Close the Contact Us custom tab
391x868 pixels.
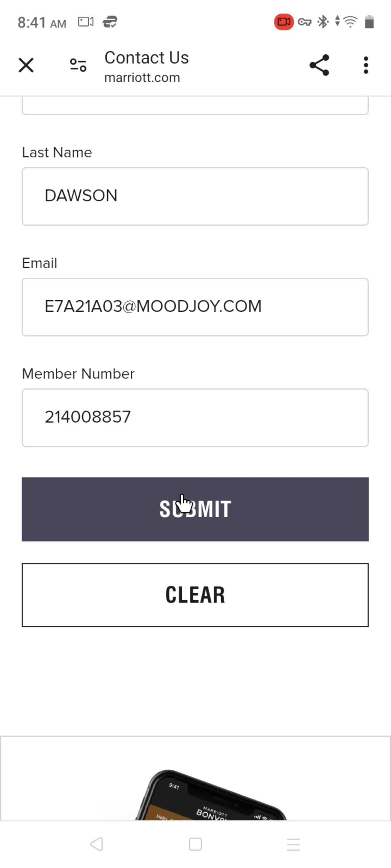point(26,65)
